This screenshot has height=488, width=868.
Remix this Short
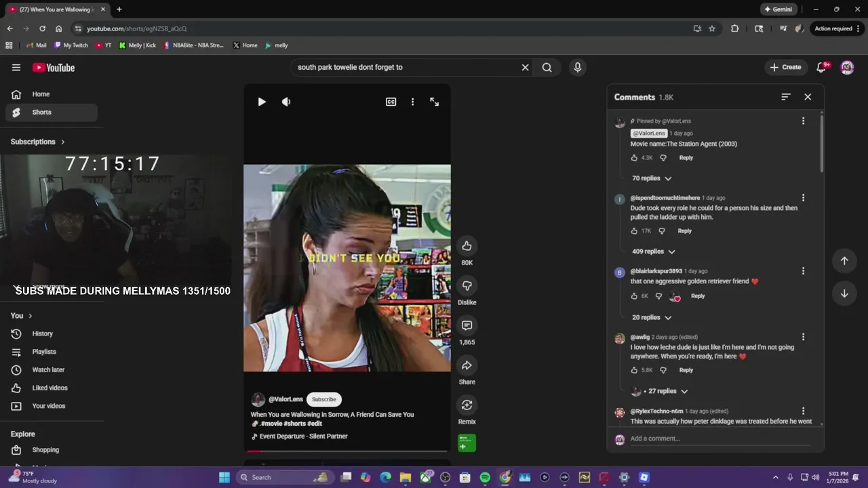pyautogui.click(x=467, y=405)
